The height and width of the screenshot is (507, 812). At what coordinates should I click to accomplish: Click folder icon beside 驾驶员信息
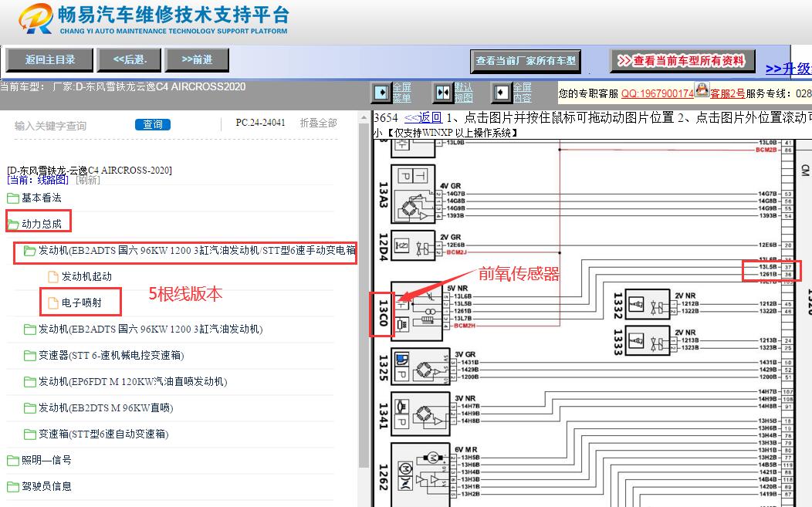point(13,487)
